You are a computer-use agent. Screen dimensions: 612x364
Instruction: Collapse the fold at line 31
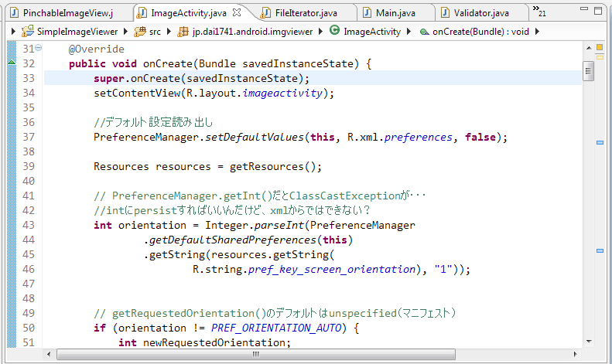click(38, 48)
